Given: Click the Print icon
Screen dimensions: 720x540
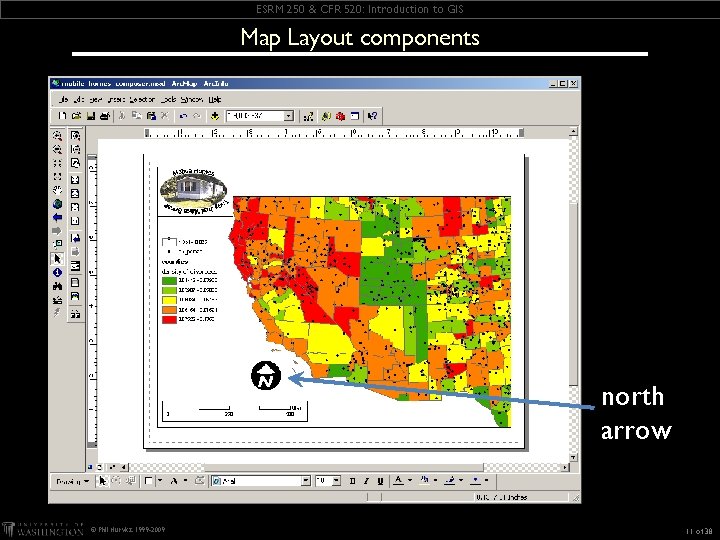Looking at the screenshot, I should (x=105, y=116).
